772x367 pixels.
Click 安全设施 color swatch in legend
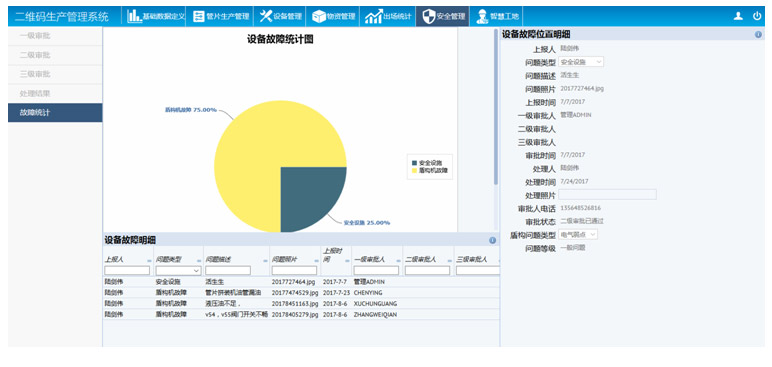pos(414,163)
